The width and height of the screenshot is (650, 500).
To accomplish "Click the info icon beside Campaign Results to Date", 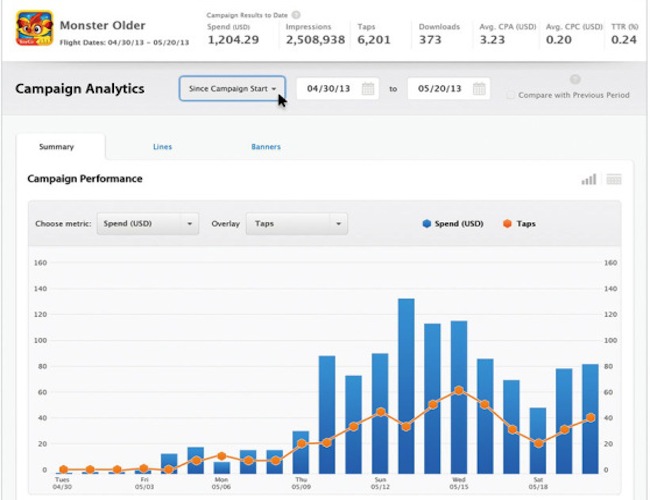I will tap(296, 15).
